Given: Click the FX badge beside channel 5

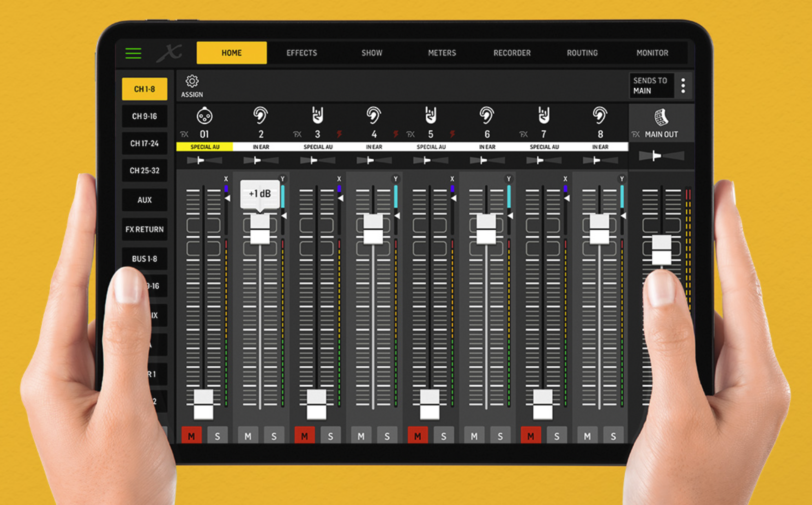Looking at the screenshot, I should 410,133.
